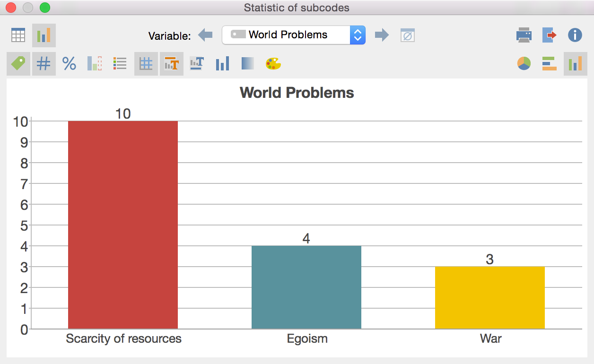The width and height of the screenshot is (594, 364).
Task: Select the active vertical bar chart button
Action: pyautogui.click(x=575, y=63)
